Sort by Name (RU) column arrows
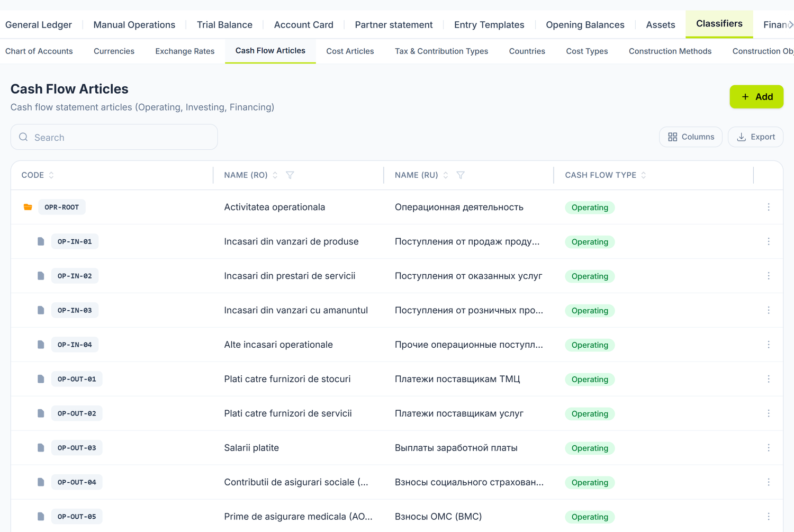This screenshot has height=532, width=794. click(446, 175)
